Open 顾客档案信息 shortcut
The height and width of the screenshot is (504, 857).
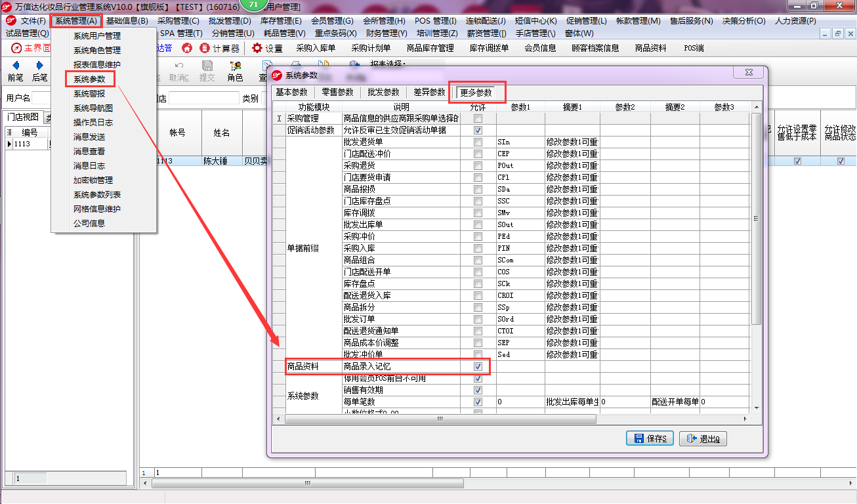[x=595, y=48]
